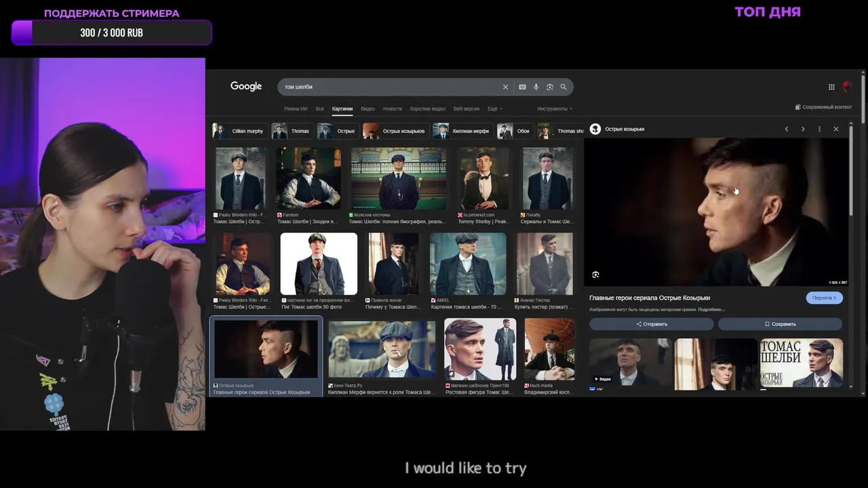Open the Ананас Постер result thumbnail
This screenshot has width=868, height=488.
(545, 264)
